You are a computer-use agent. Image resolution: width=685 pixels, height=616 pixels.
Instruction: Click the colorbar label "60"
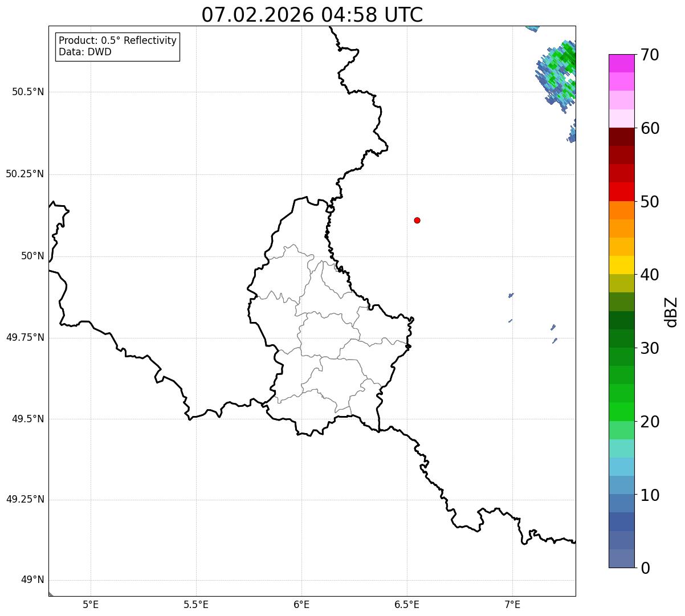tap(650, 128)
